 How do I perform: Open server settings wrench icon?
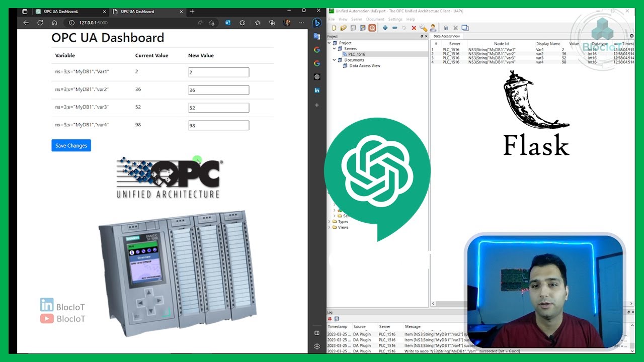point(423,28)
